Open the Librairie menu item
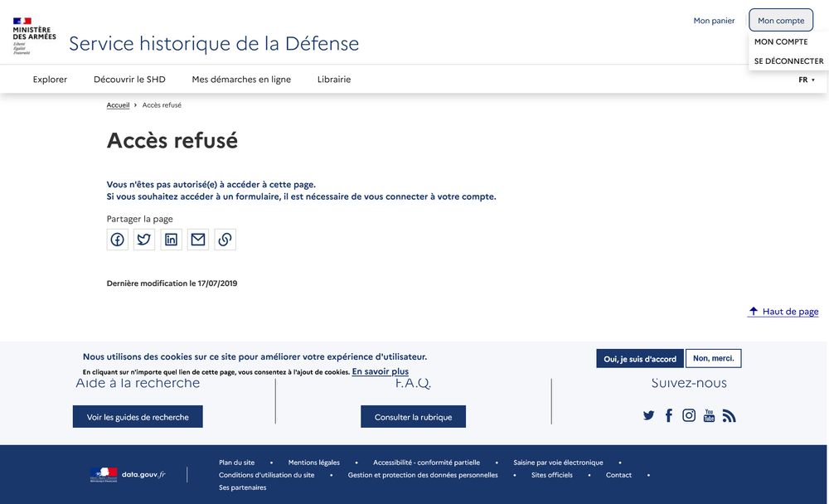Viewport: 829px width, 504px height. pyautogui.click(x=334, y=79)
